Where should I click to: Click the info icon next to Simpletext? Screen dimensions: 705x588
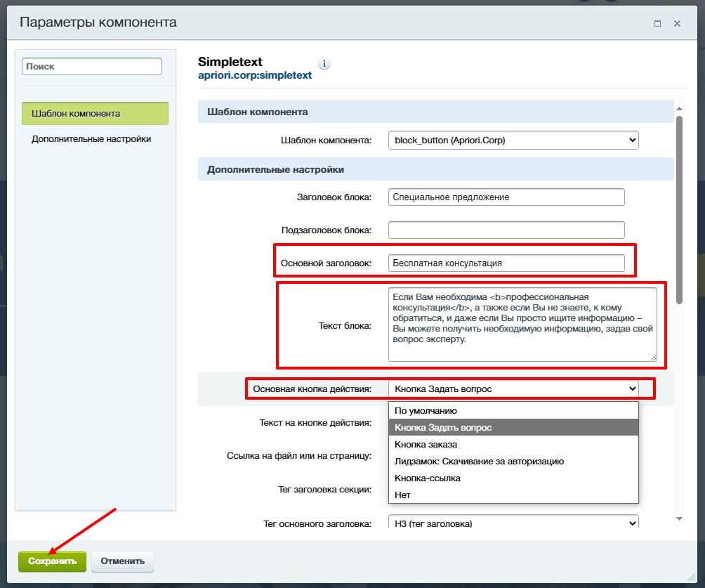click(324, 64)
